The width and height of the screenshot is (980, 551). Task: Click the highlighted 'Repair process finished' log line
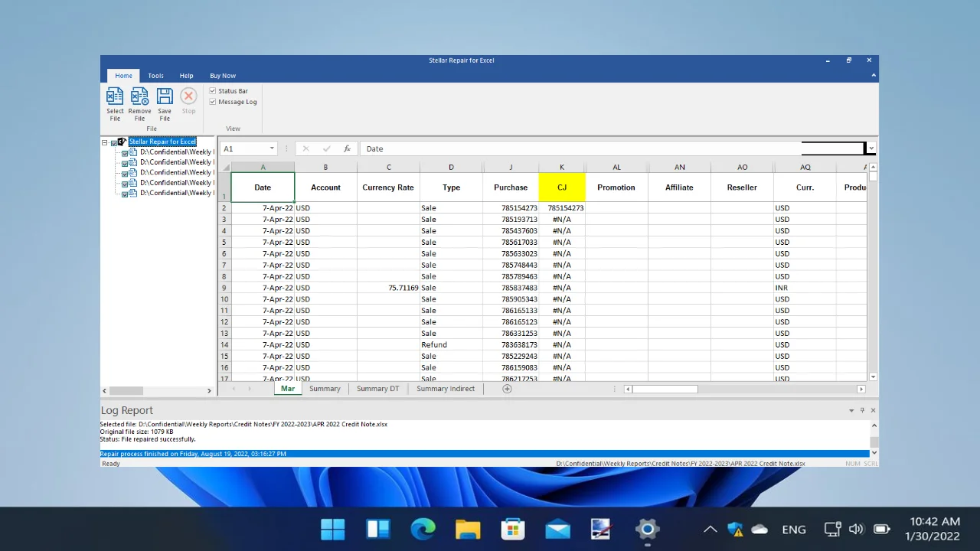coord(485,454)
